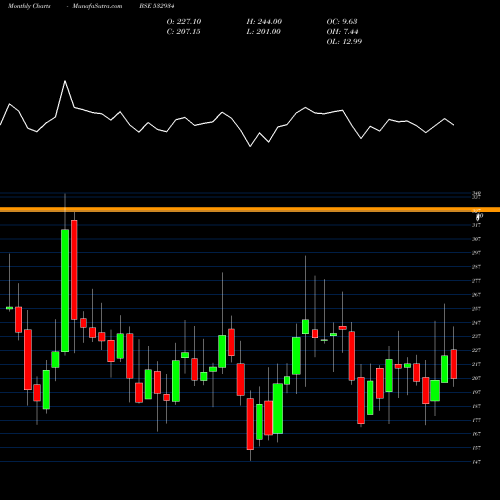Click the 187 price axis label
Screen dimensions: 500x500
pos(476,406)
